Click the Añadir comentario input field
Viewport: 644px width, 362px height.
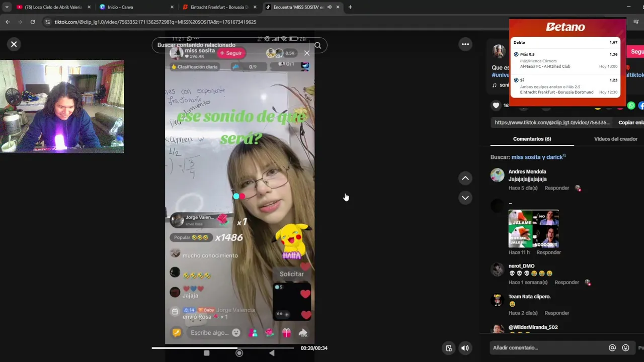(x=548, y=348)
